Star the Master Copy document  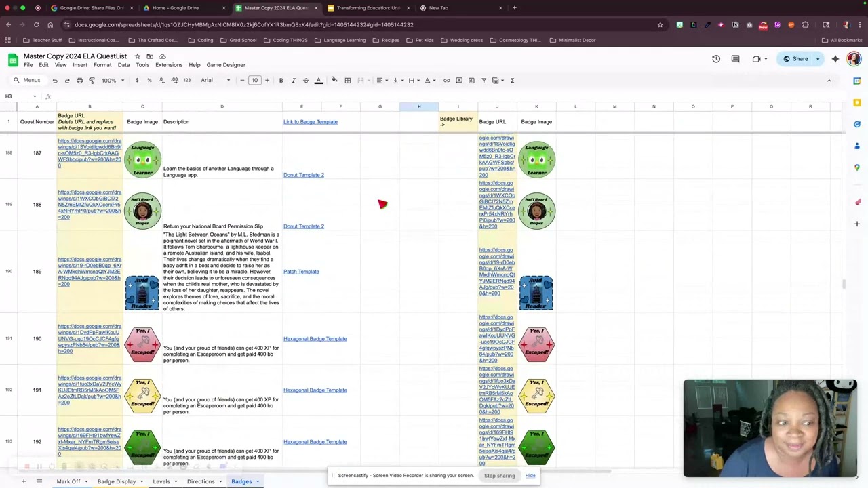point(137,56)
